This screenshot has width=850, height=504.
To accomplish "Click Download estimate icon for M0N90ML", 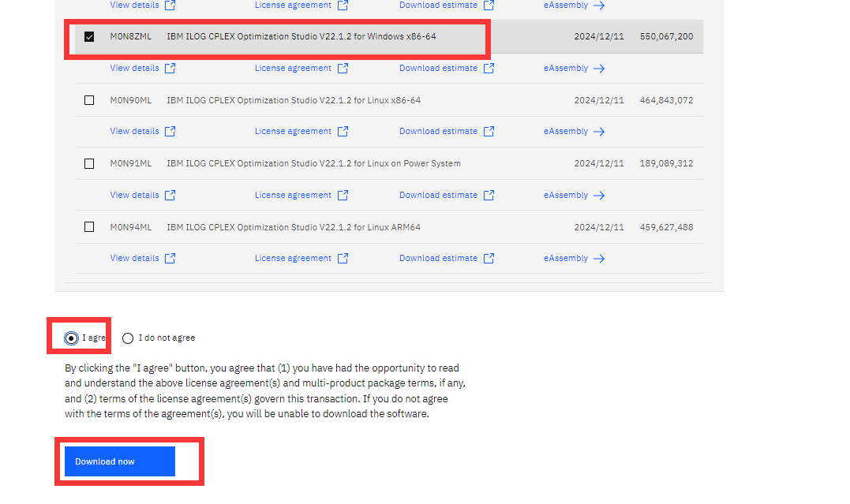I will coord(489,132).
